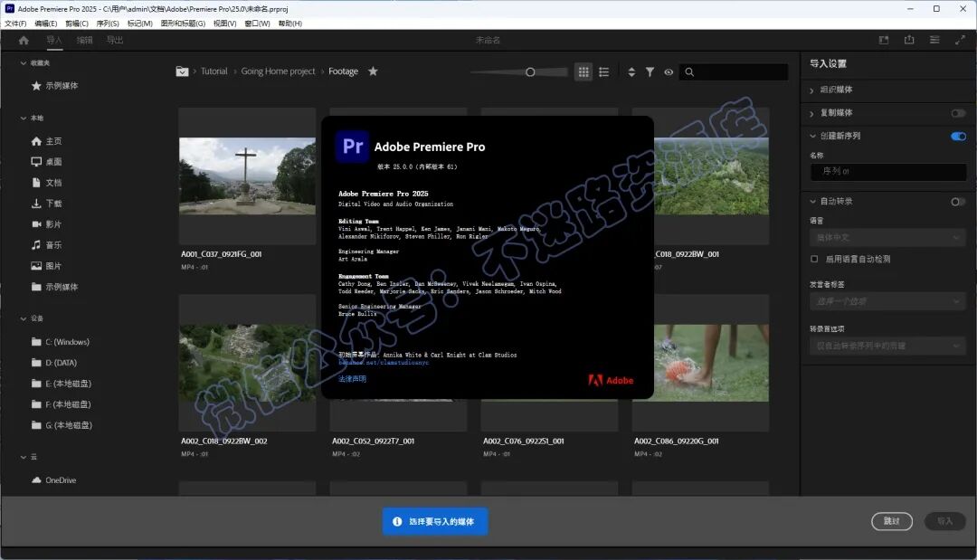Select the A001_C037_0921FG_001 cross thumbnail
Viewport: 977px width, 560px height.
click(247, 176)
